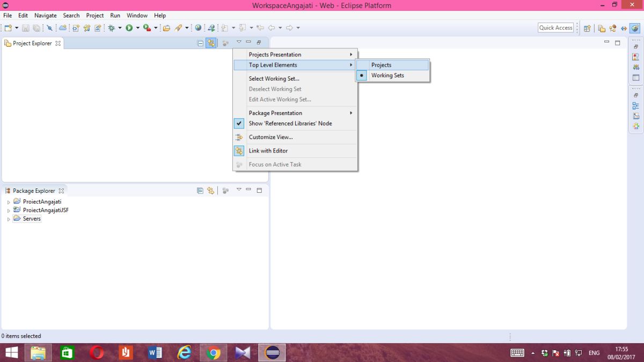Select Projects as top level elements
Viewport: 644px width, 362px height.
coord(392,65)
